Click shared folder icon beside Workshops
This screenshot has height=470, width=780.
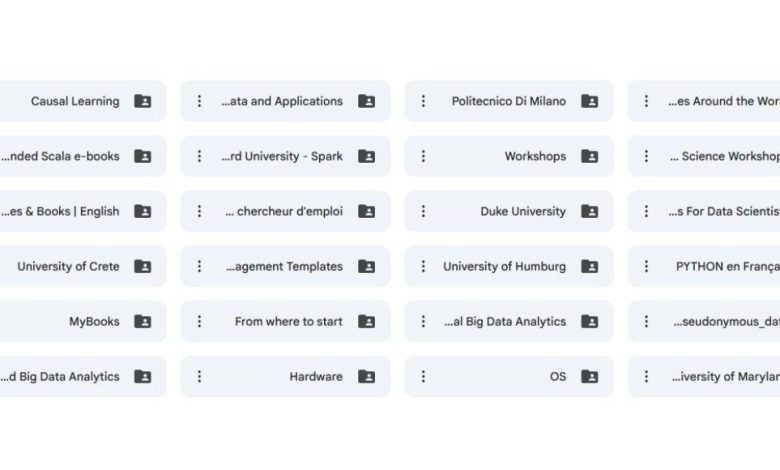click(x=590, y=156)
